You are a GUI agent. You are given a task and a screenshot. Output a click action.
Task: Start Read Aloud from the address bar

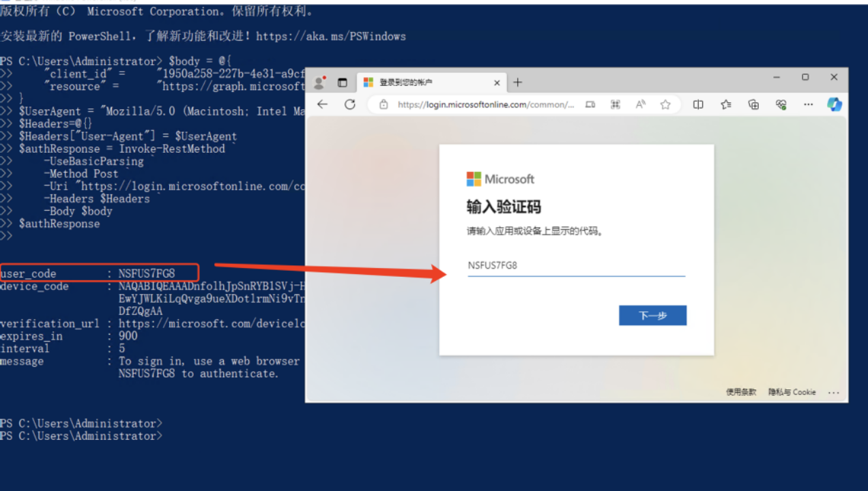tap(640, 104)
